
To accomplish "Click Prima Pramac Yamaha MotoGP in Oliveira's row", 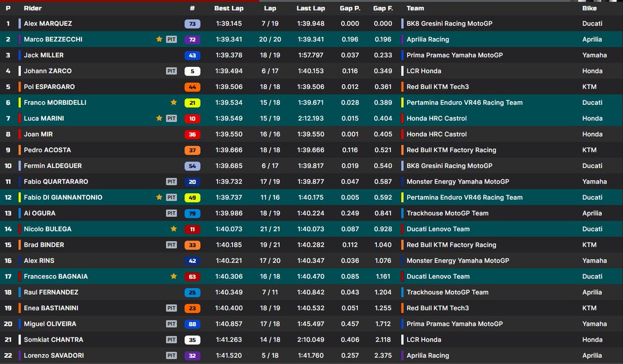I will 455,324.
